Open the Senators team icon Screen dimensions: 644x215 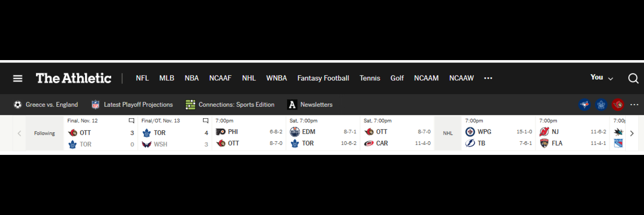pos(618,105)
